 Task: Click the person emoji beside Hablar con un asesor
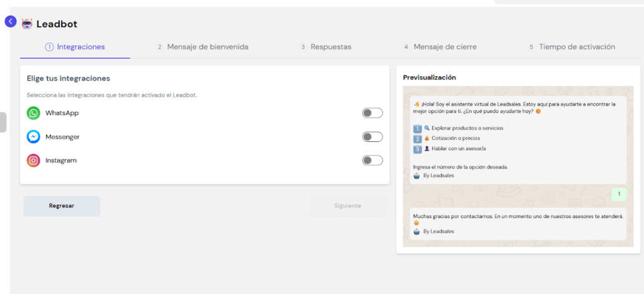click(x=427, y=148)
